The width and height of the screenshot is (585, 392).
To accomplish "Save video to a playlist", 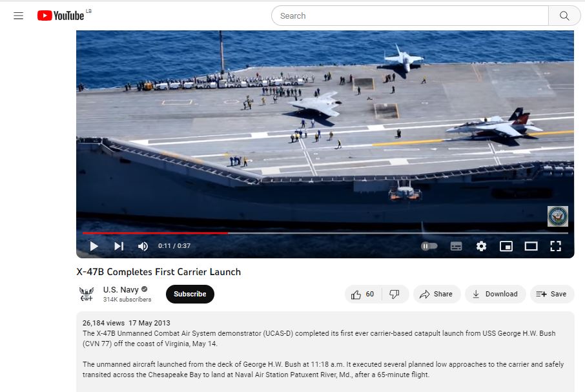I will 551,294.
